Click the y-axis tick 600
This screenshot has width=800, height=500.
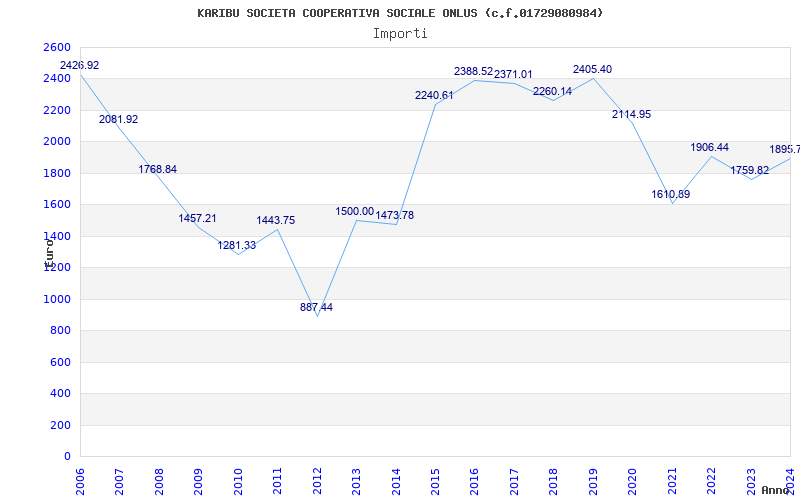pyautogui.click(x=61, y=362)
